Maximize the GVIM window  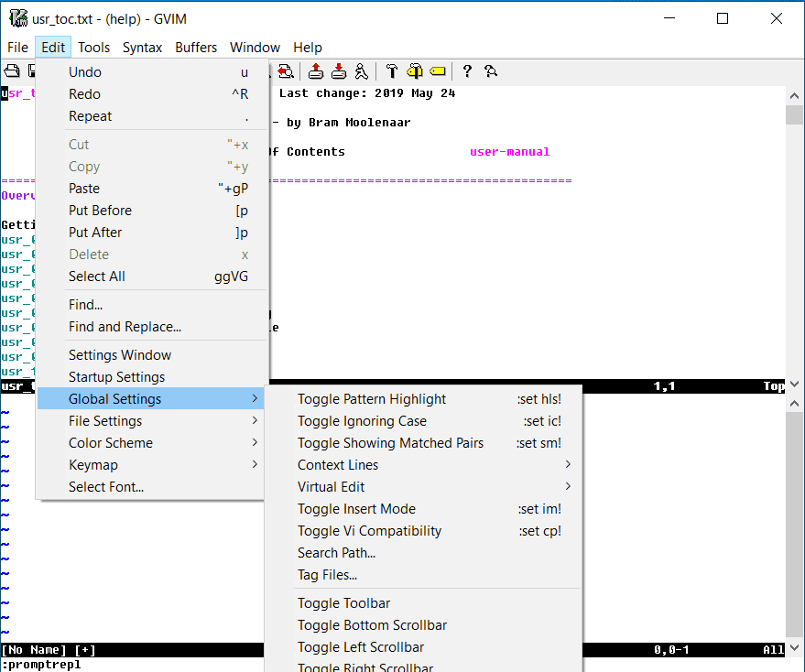point(723,18)
